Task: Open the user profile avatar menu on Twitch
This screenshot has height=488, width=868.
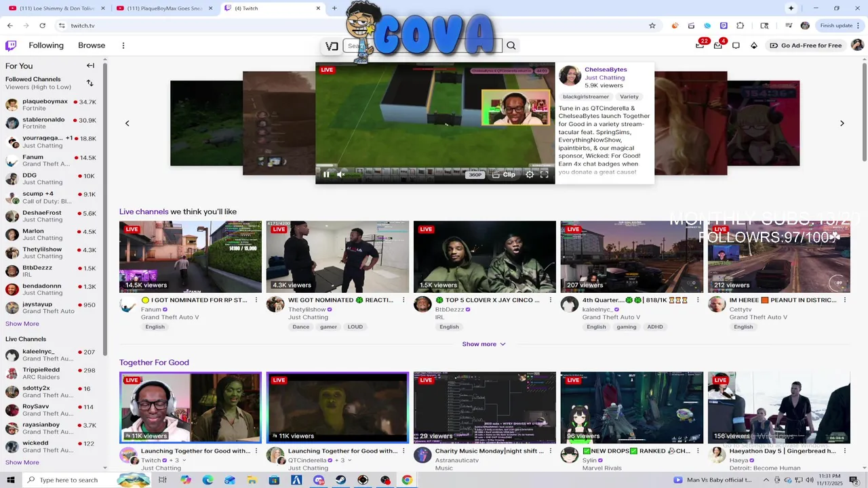Action: pos(857,45)
